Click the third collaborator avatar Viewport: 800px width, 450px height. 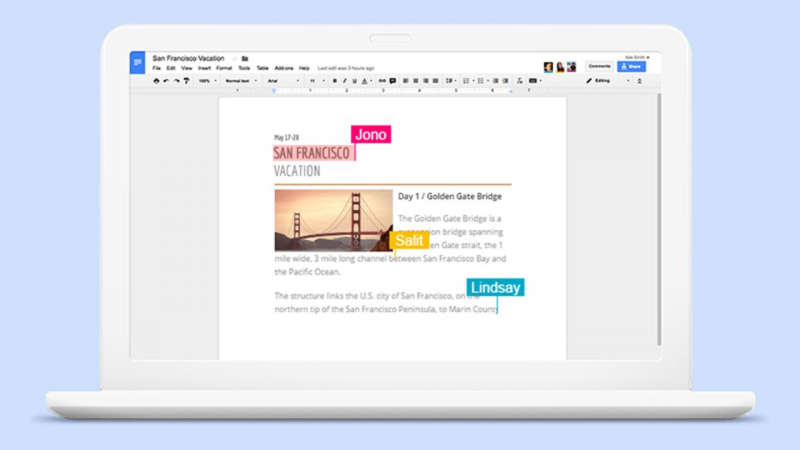pyautogui.click(x=571, y=67)
